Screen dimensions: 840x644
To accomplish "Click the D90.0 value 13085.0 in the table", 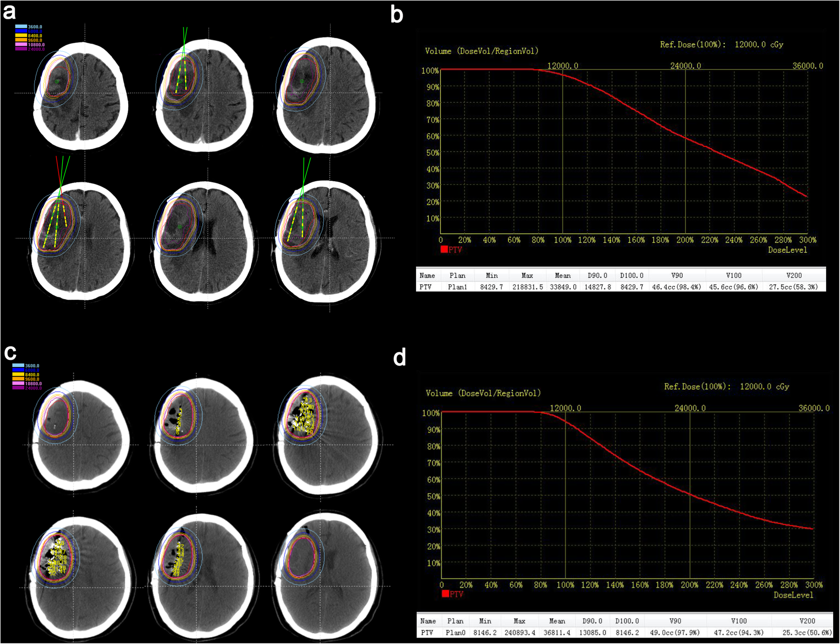I will click(592, 632).
